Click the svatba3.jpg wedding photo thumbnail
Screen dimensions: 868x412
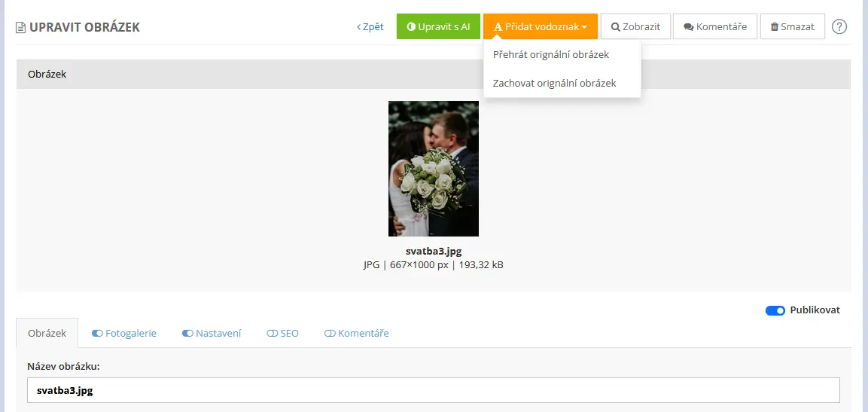coord(434,169)
